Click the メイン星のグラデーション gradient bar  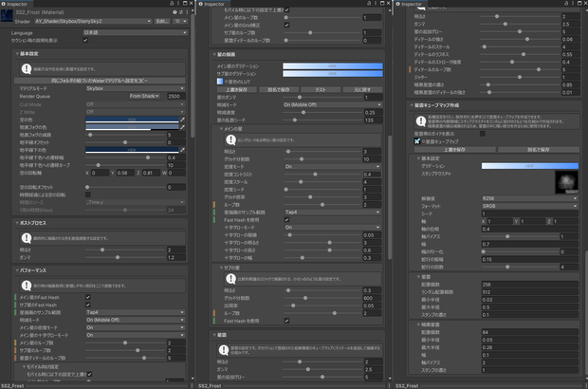(333, 66)
